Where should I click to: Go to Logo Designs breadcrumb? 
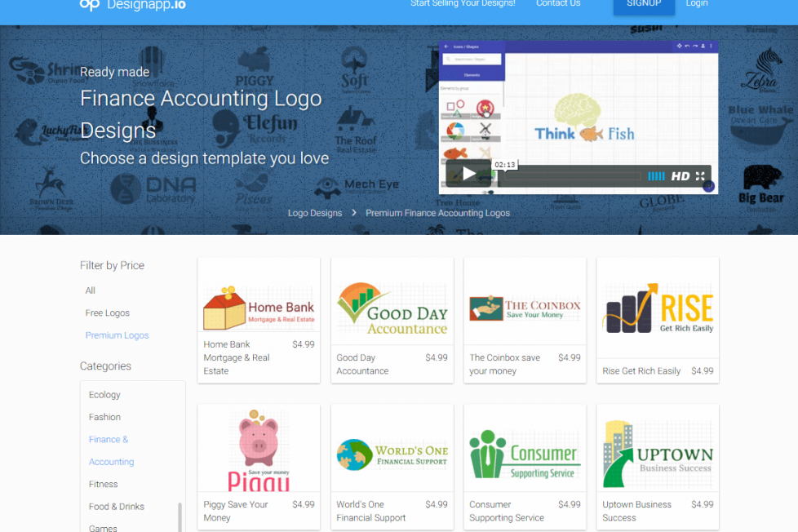point(315,213)
